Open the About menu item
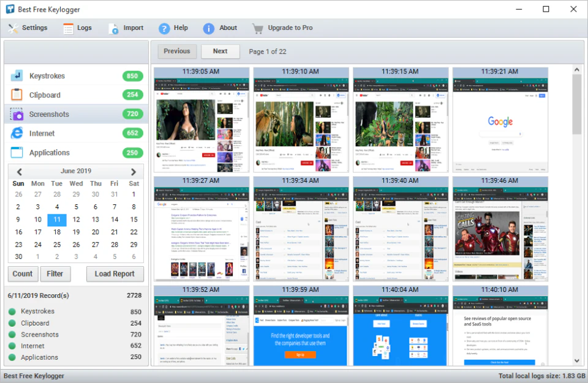The image size is (588, 383). 208,27
